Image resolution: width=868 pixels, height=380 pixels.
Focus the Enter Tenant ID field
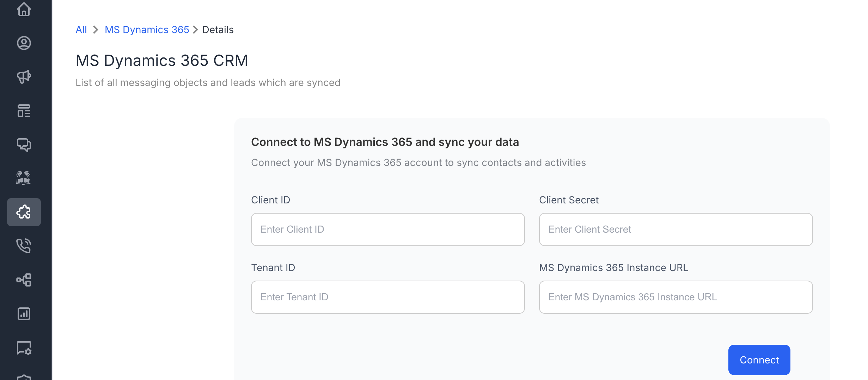pyautogui.click(x=388, y=297)
